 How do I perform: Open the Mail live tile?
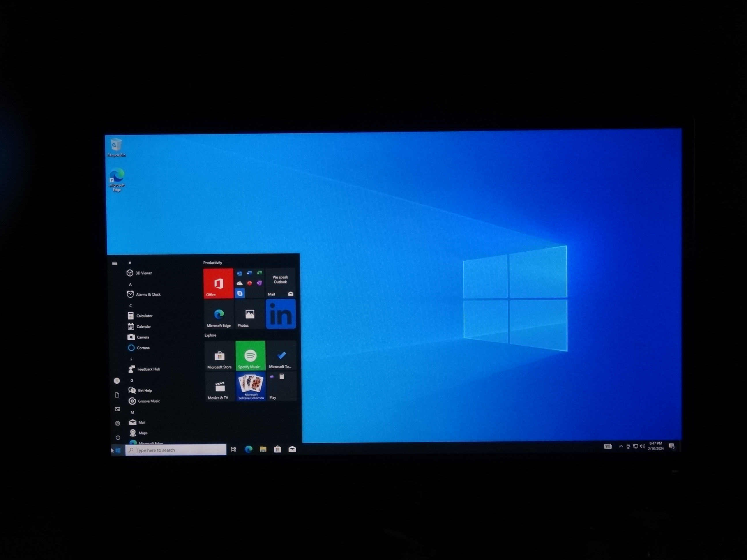(x=281, y=283)
